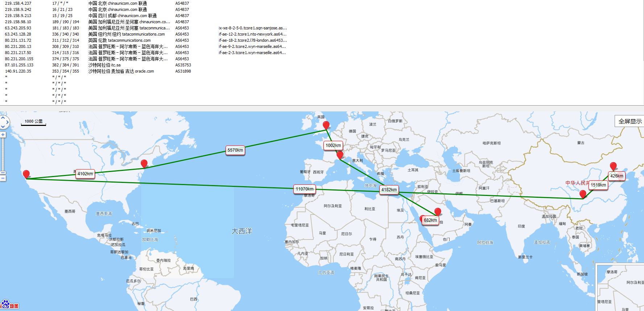This screenshot has height=311, width=644.
Task: Click location cell '沙特阿拉伯 麦加省 吉达 oracle.com'
Action: click(121, 71)
